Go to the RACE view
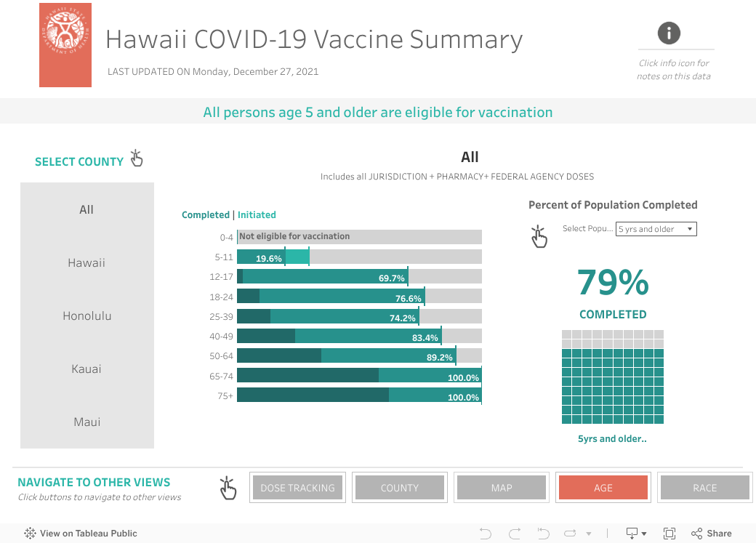 [x=704, y=488]
